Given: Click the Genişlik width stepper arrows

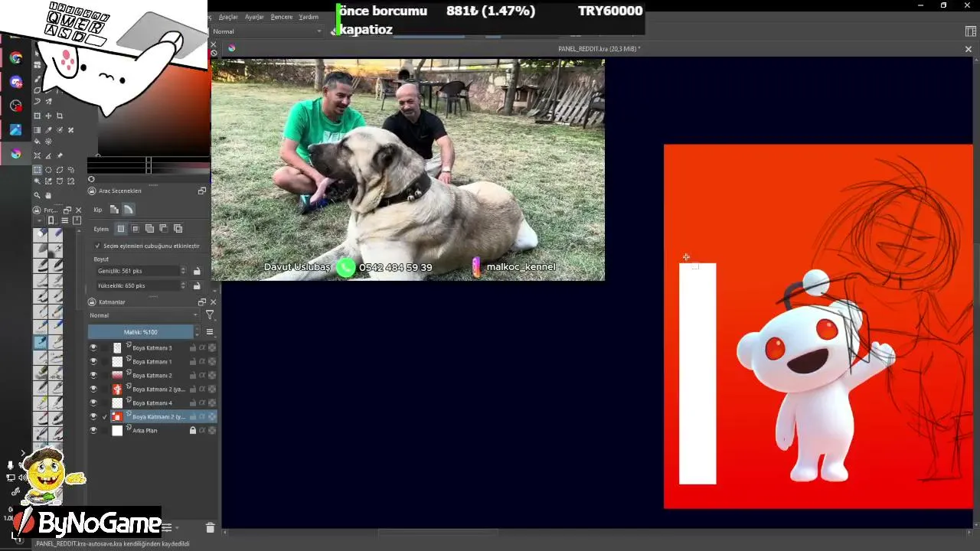Looking at the screenshot, I should click(x=183, y=271).
